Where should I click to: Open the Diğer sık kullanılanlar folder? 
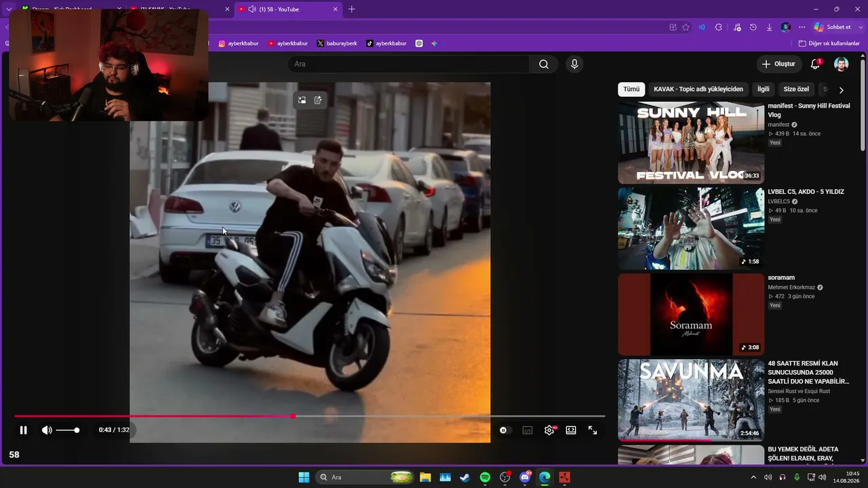829,43
